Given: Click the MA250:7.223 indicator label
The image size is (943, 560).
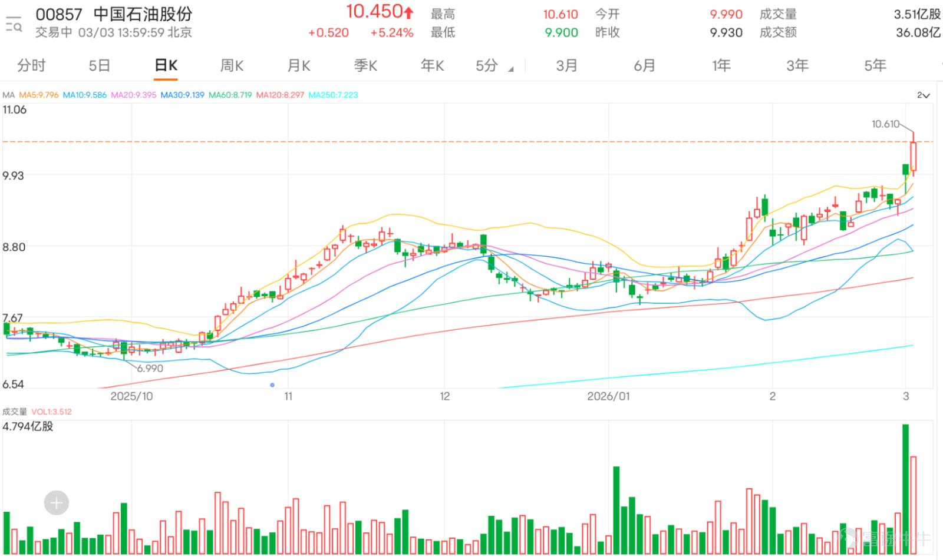Looking at the screenshot, I should tap(333, 95).
